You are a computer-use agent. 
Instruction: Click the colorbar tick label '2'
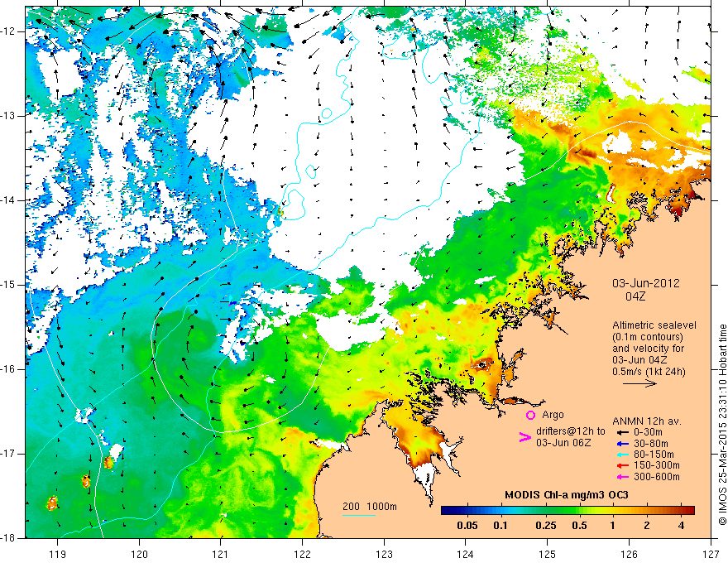pos(647,526)
